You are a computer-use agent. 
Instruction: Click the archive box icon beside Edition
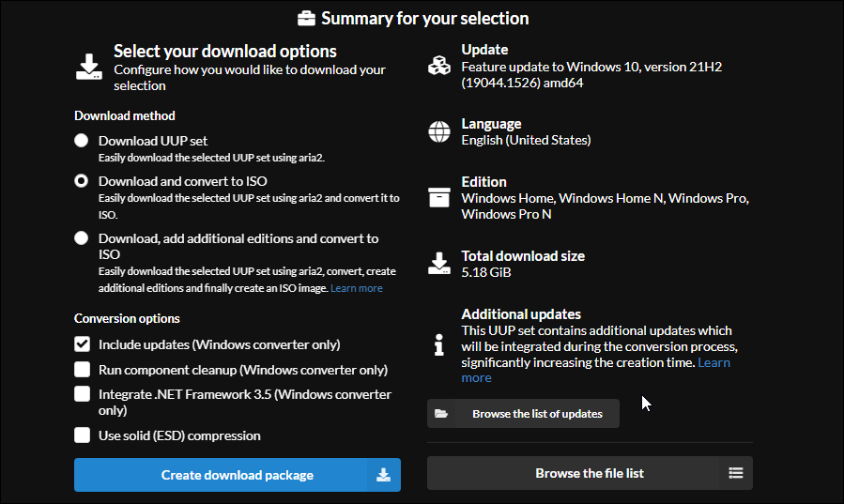click(x=439, y=197)
